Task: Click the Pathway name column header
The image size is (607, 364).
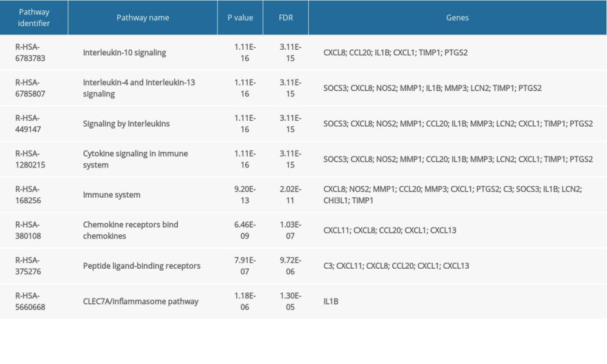Action: tap(143, 18)
